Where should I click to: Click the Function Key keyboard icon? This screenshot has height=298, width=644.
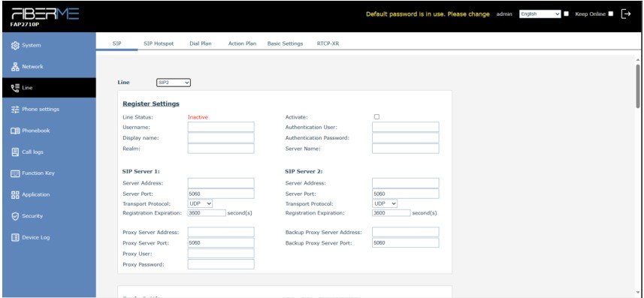point(15,173)
